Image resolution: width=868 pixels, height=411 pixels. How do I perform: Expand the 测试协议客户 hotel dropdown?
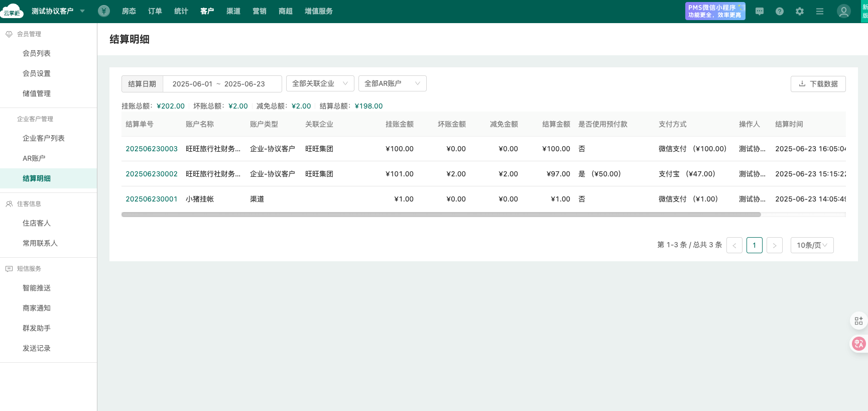tap(58, 11)
